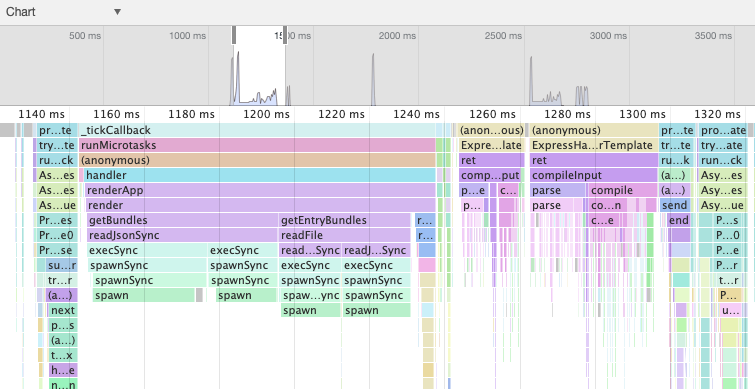This screenshot has height=389, width=755.
Task: Select the end bar below send
Action: click(x=679, y=220)
